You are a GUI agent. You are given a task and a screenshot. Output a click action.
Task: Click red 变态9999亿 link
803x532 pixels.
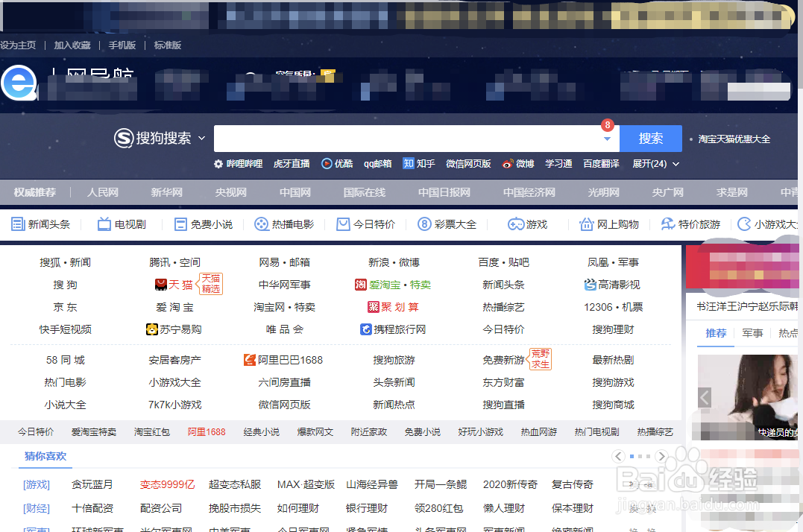[x=168, y=484]
